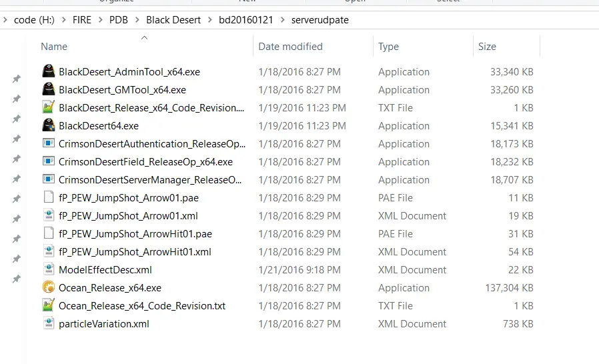Navigate to bd20160121 folder in breadcrumb
599x364 pixels.
(x=245, y=20)
